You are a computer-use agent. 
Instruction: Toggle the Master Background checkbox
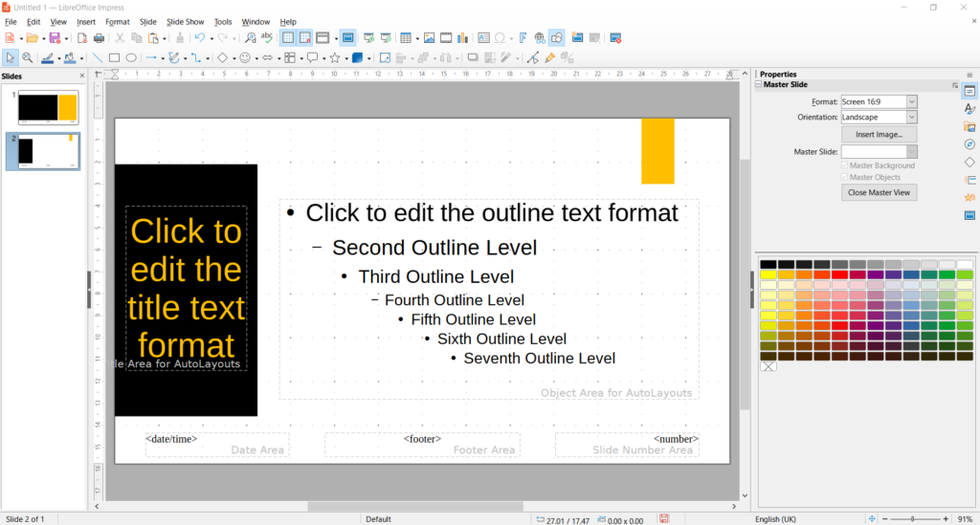tap(843, 165)
